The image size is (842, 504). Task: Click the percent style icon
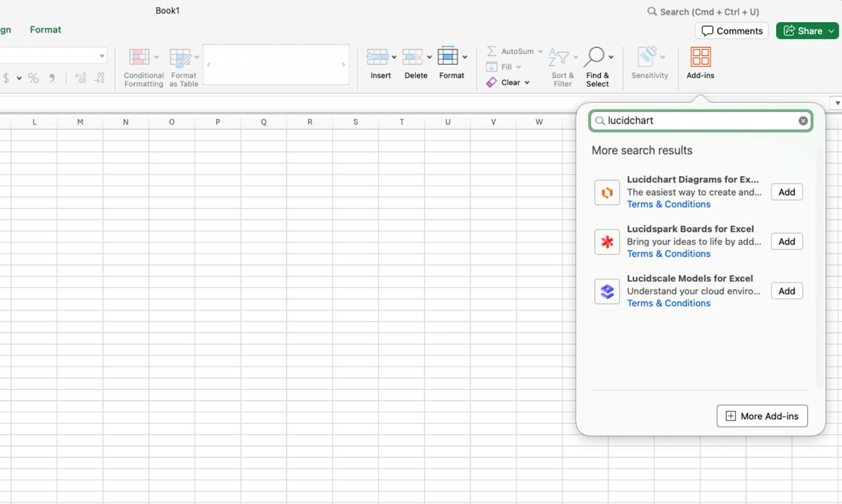(33, 78)
